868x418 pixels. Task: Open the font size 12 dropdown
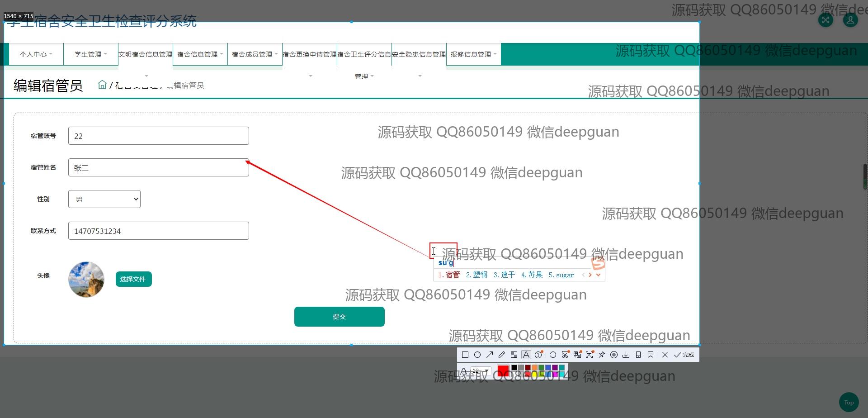click(x=481, y=370)
